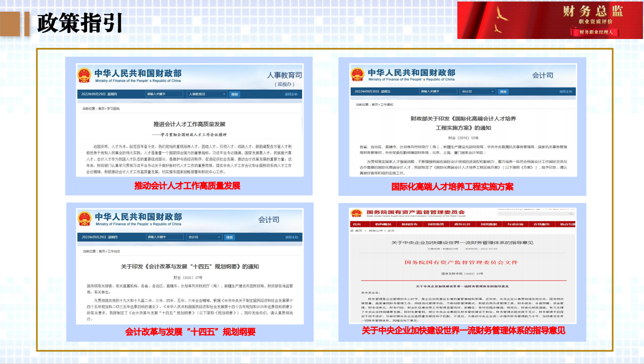Click 返回主站 on the 人事教育司 page
Screen dimensions: 644x364
coord(291,94)
